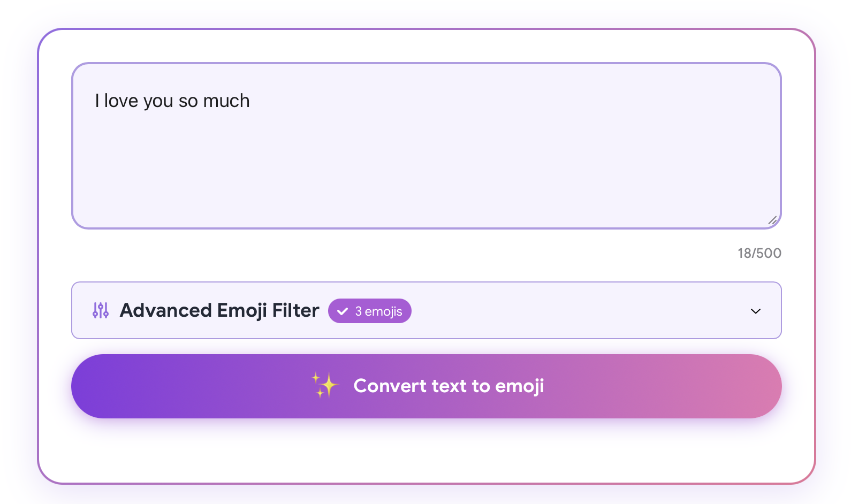Click the sparkles icon on the Convert button
Screen dimensions: 851x504
[325, 385]
